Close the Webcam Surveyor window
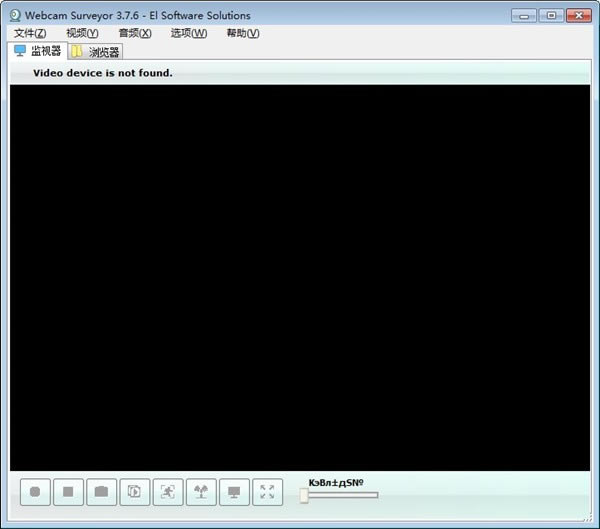Viewport: 600px width, 529px height. [579, 16]
